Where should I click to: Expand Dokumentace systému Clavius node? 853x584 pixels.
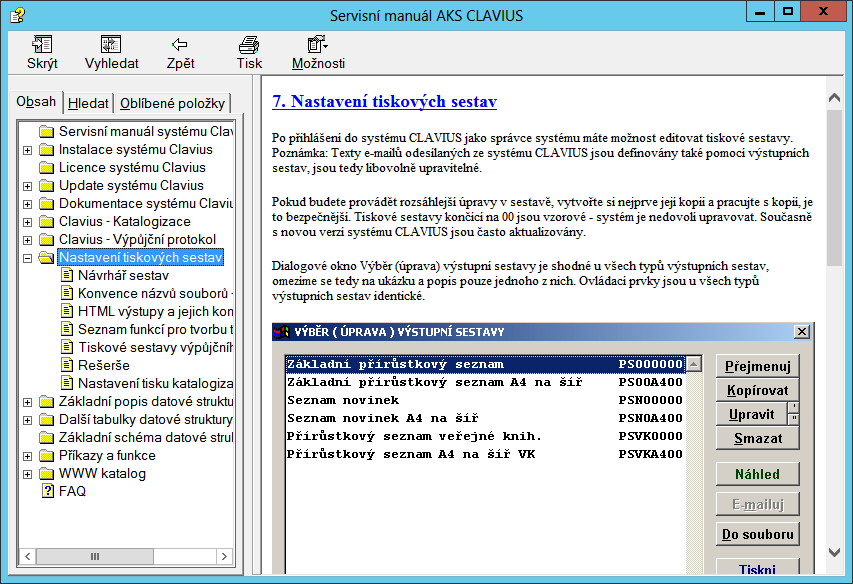(28, 204)
